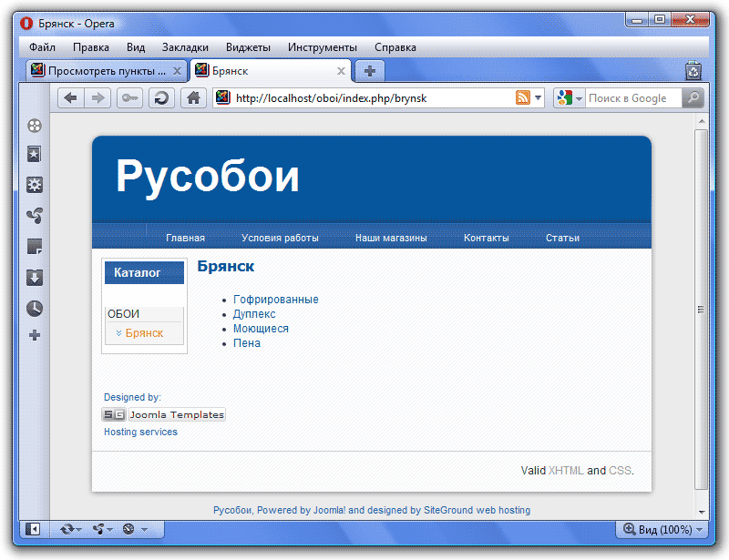Click the Reload page button

pos(161,98)
